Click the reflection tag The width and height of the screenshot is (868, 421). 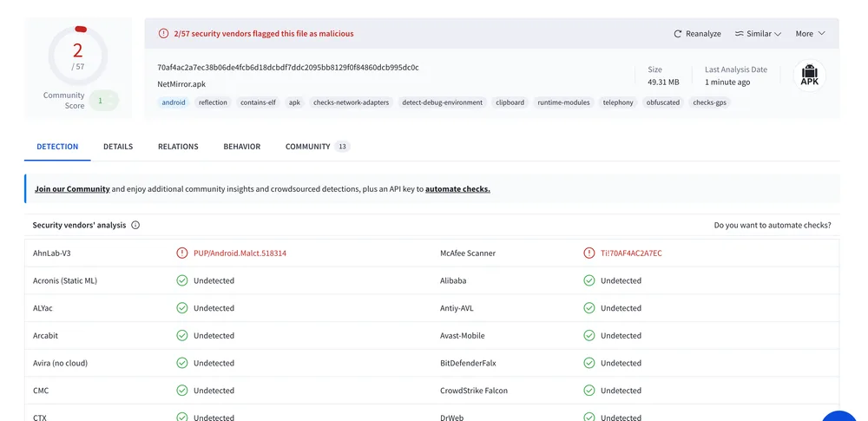coord(214,102)
